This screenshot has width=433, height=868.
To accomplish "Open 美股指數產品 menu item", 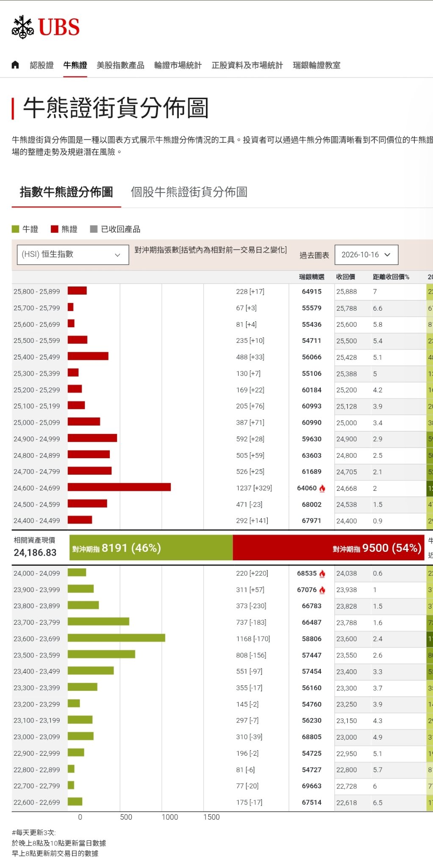I will tap(120, 65).
